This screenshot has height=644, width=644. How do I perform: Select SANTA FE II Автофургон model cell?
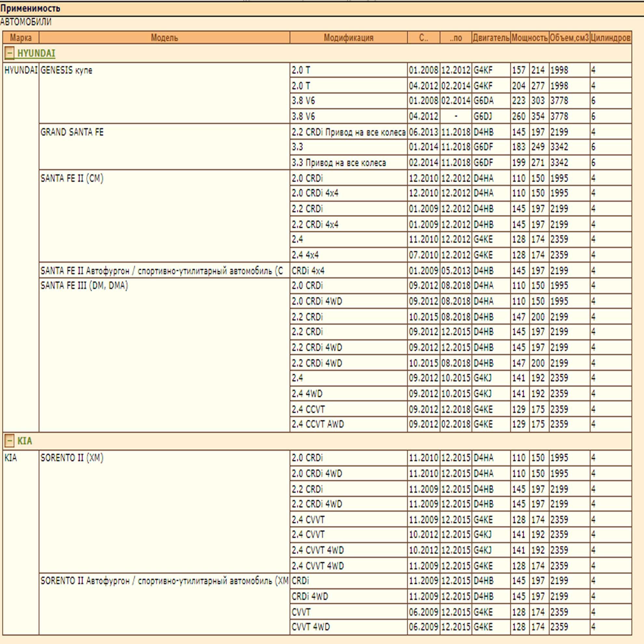164,270
